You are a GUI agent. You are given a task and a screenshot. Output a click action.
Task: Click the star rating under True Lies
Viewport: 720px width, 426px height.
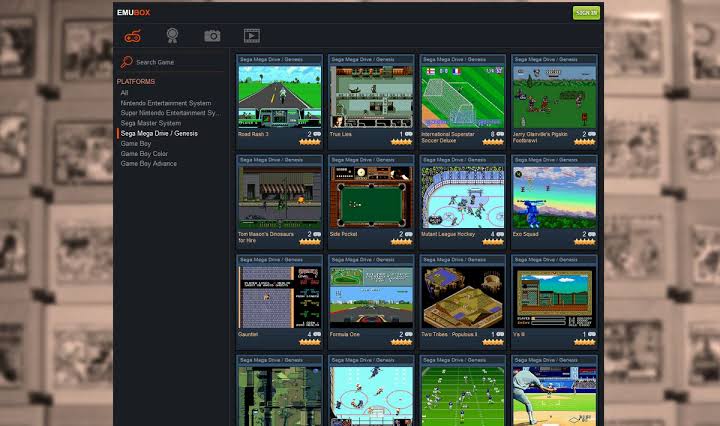(x=401, y=142)
